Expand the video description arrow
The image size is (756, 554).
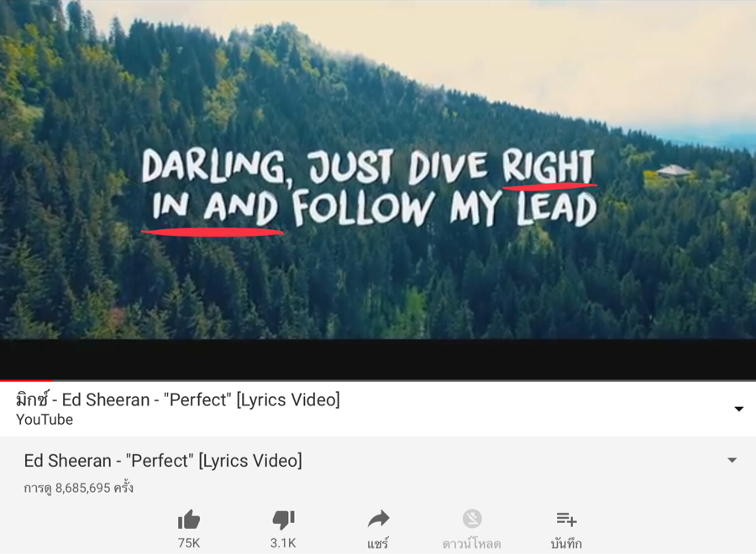coord(732,460)
